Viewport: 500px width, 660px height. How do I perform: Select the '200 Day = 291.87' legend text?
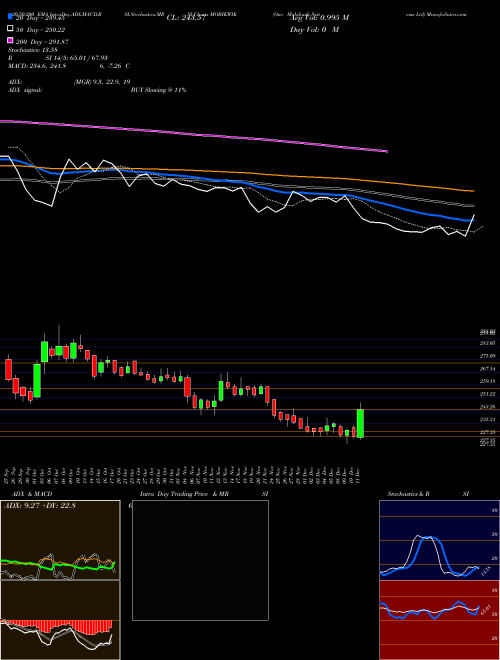click(x=42, y=42)
